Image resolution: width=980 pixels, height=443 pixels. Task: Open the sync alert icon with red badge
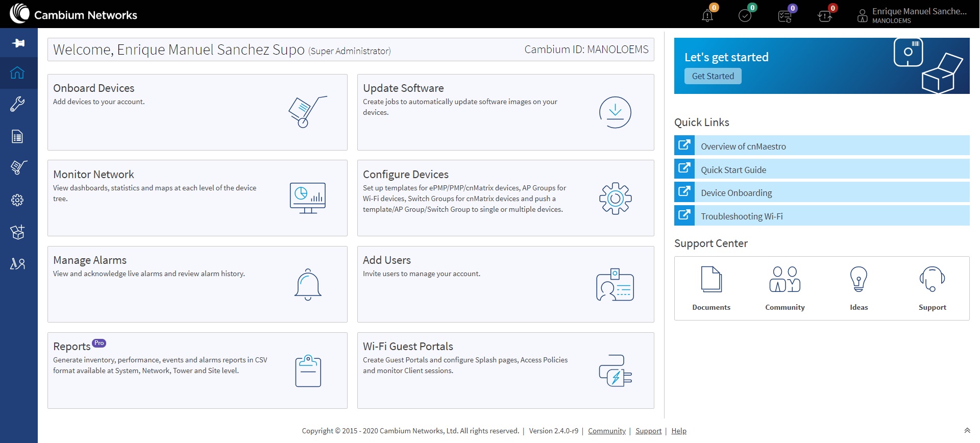(825, 16)
